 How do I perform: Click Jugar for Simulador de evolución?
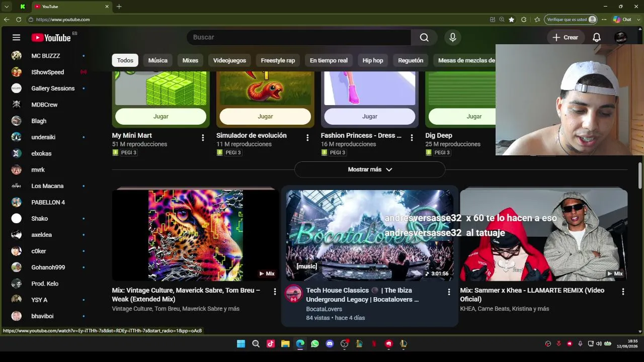point(265,116)
